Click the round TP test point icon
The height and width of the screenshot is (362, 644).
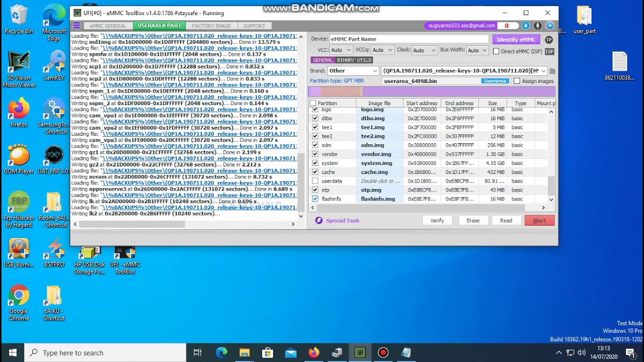pos(549,40)
